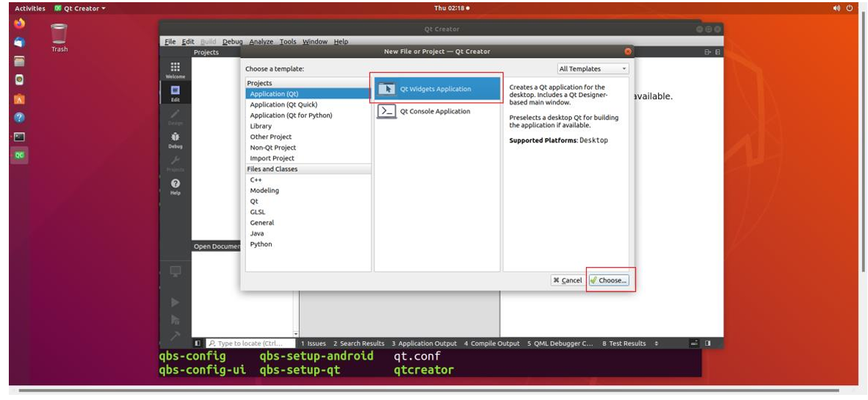Open the File menu
This screenshot has width=868, height=400.
(170, 42)
